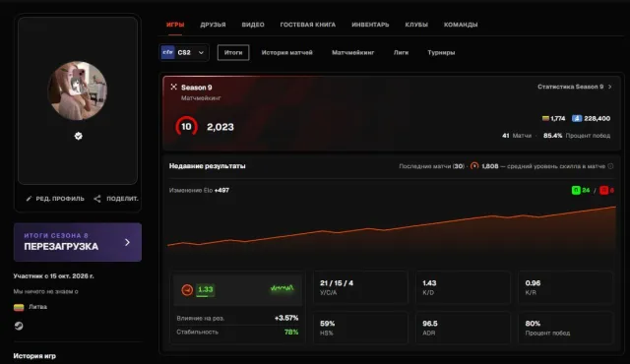Click the info icon next to average skill level
Viewport: 630px width, 364px height.
610,166
